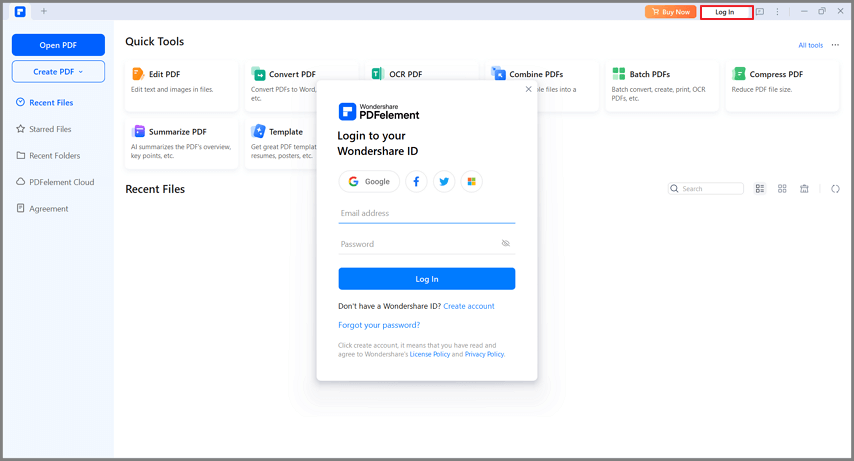This screenshot has height=461, width=854.
Task: Click the PDFelement home logo icon
Action: [20, 11]
